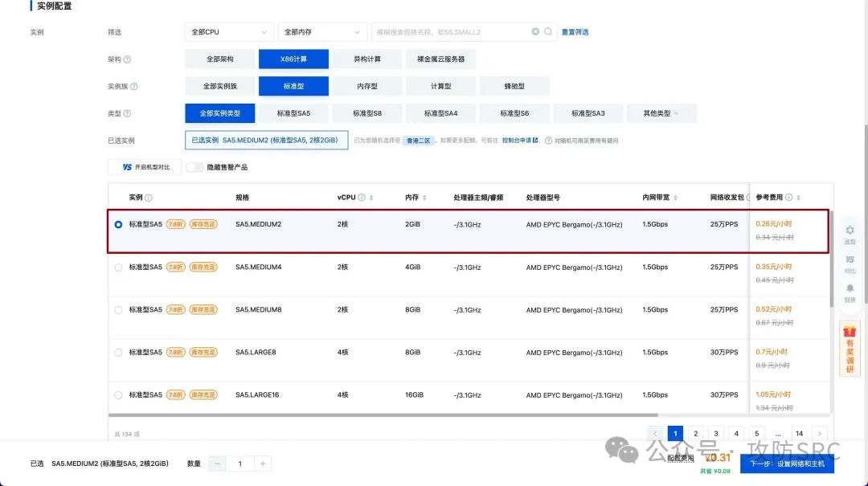Screen dimensions: 868x486
Task: Open the 全部CPU dropdown
Action: click(229, 31)
